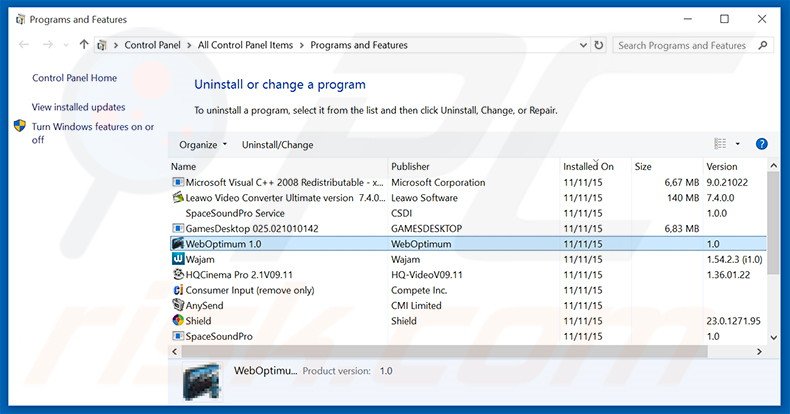Sort by the Publisher column header
The width and height of the screenshot is (790, 414).
click(474, 166)
